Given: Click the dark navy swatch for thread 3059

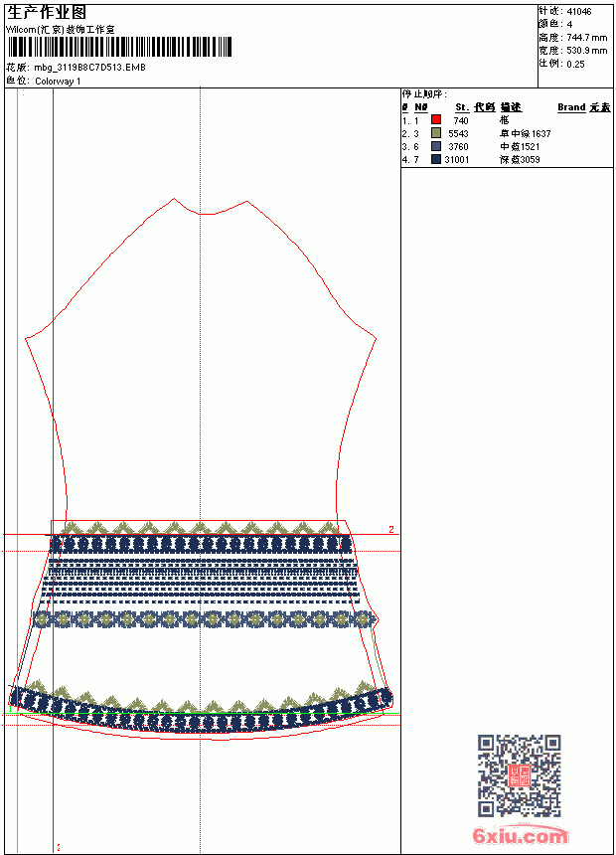Looking at the screenshot, I should click(435, 159).
